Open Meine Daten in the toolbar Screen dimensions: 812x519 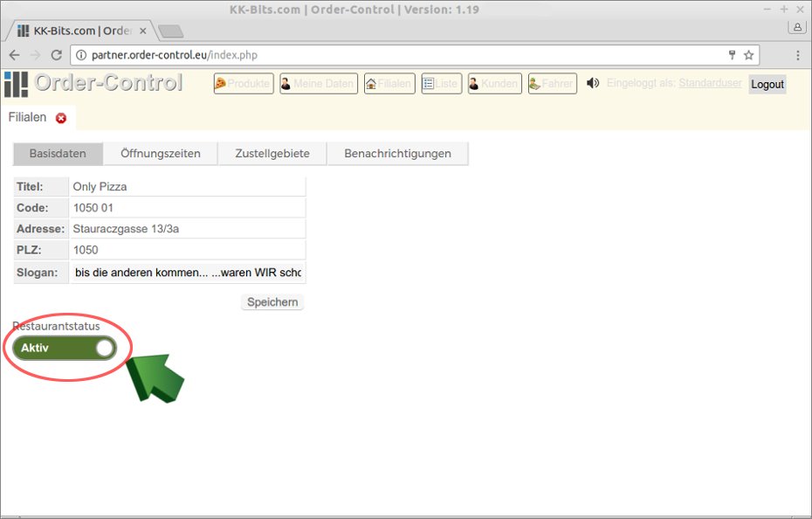[x=319, y=84]
